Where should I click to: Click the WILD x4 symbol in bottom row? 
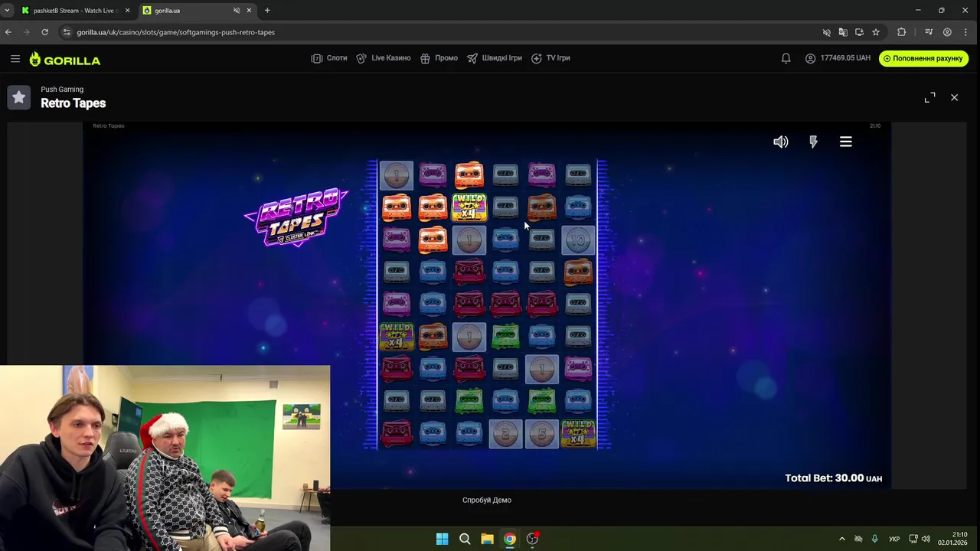pos(578,434)
